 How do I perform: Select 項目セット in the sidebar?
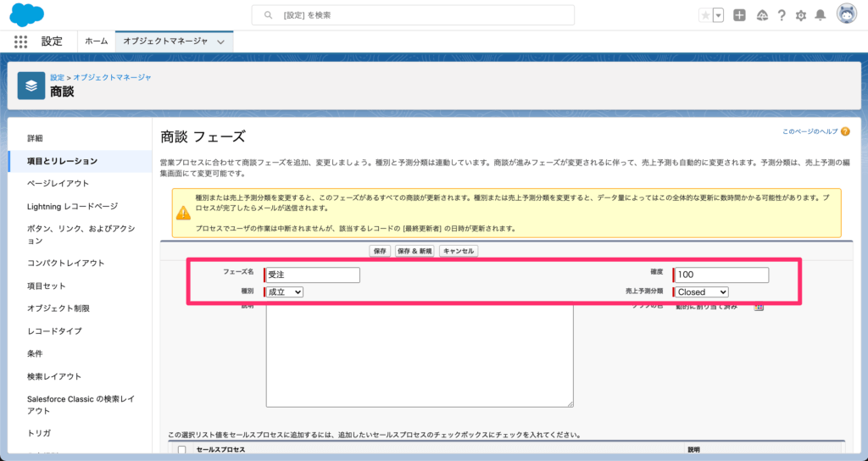pyautogui.click(x=47, y=286)
